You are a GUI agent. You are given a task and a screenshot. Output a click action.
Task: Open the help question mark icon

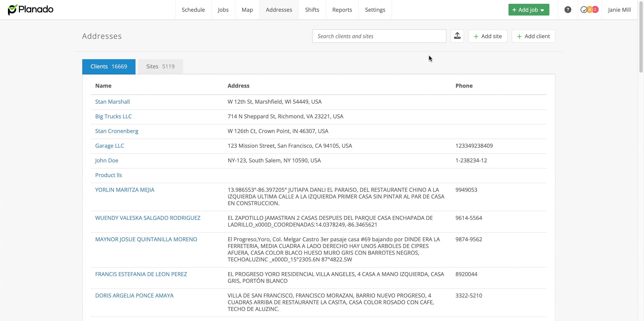click(x=567, y=9)
